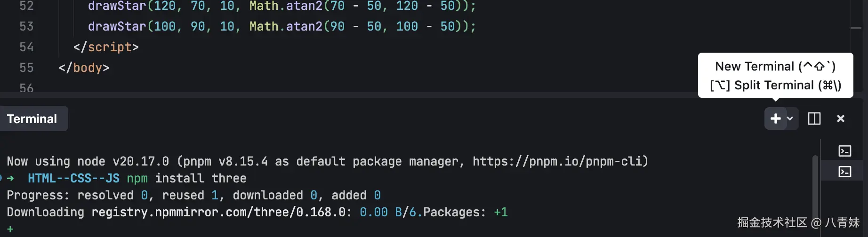Click the line number 56 gutter
Image resolution: width=868 pixels, height=237 pixels.
[26, 88]
